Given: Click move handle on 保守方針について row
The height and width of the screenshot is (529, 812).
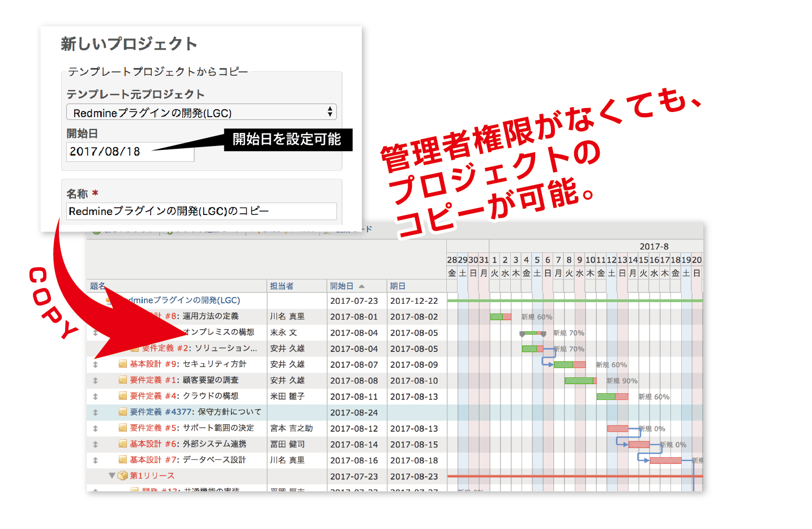Looking at the screenshot, I should pos(95,412).
